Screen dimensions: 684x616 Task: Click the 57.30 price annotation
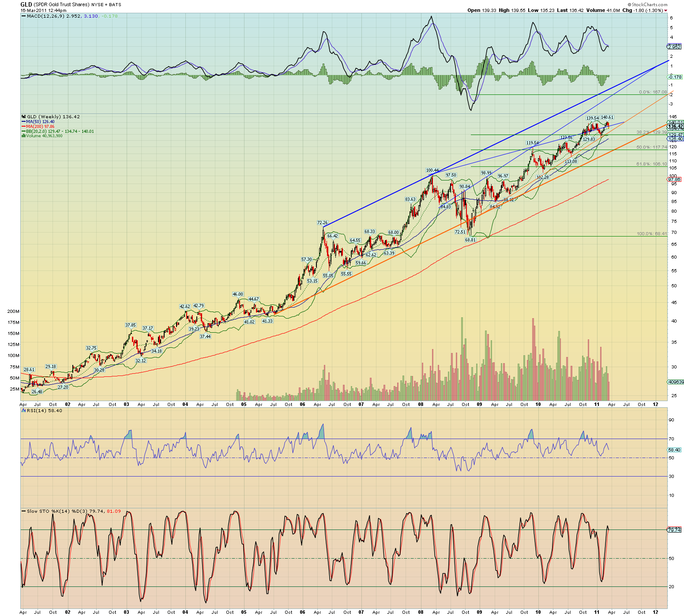click(x=306, y=259)
